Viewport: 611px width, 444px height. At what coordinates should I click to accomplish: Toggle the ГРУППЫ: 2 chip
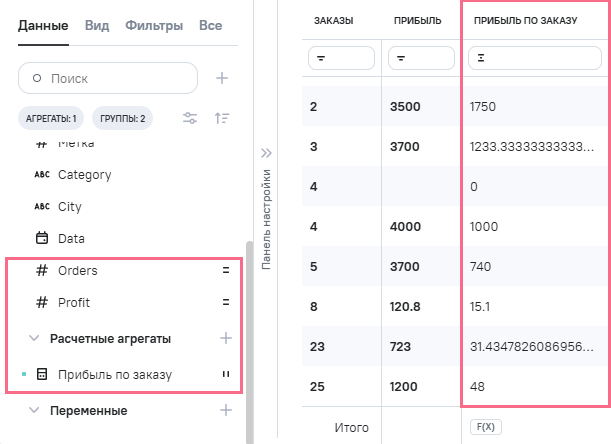click(x=122, y=119)
